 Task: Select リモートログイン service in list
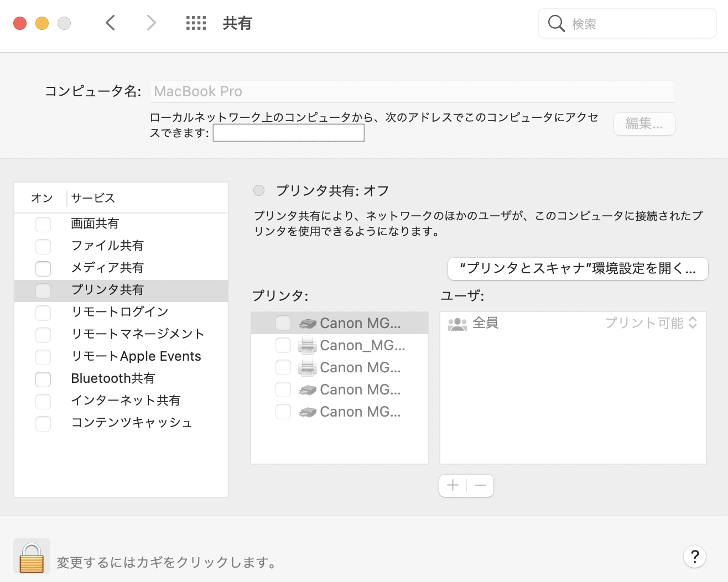click(119, 312)
